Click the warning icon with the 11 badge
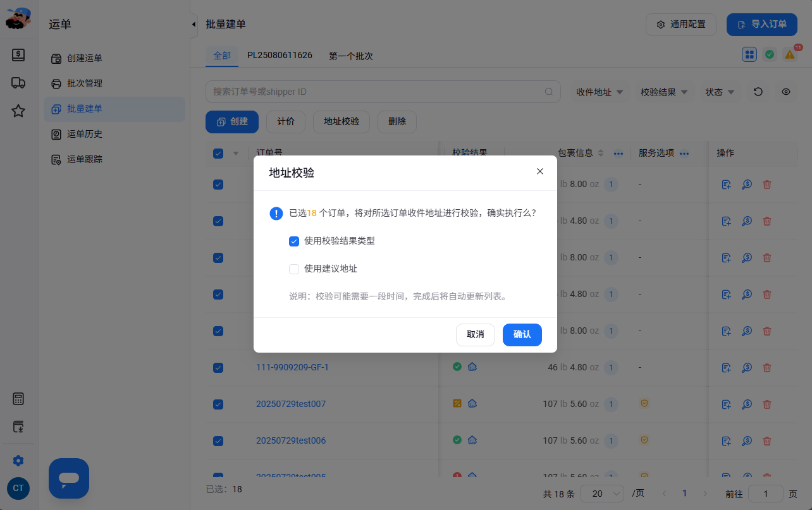This screenshot has width=812, height=510. [790, 54]
